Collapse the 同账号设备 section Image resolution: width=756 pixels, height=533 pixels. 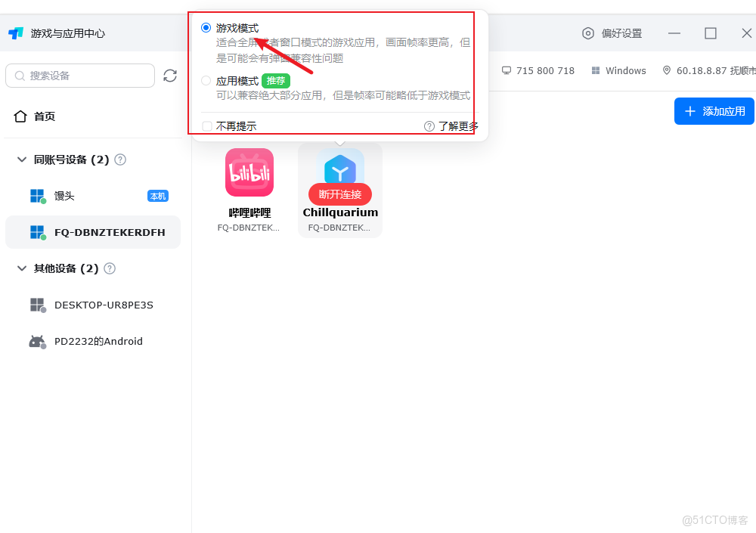[x=20, y=160]
